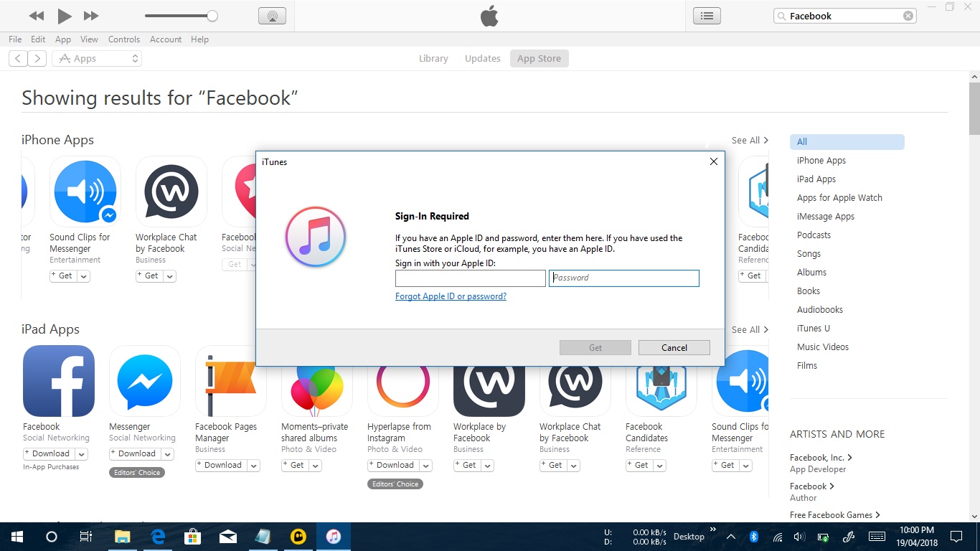Click the Windows Start button
The image size is (980, 551).
(x=17, y=537)
